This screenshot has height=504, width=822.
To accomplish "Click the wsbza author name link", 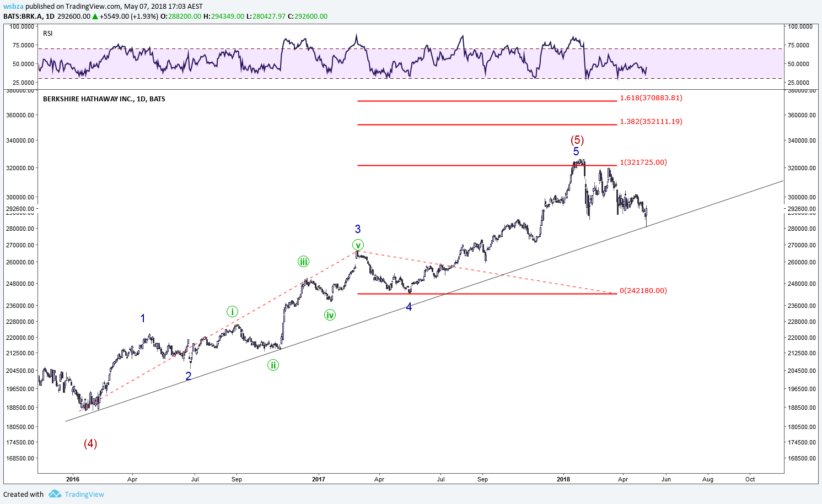I will click(x=13, y=7).
